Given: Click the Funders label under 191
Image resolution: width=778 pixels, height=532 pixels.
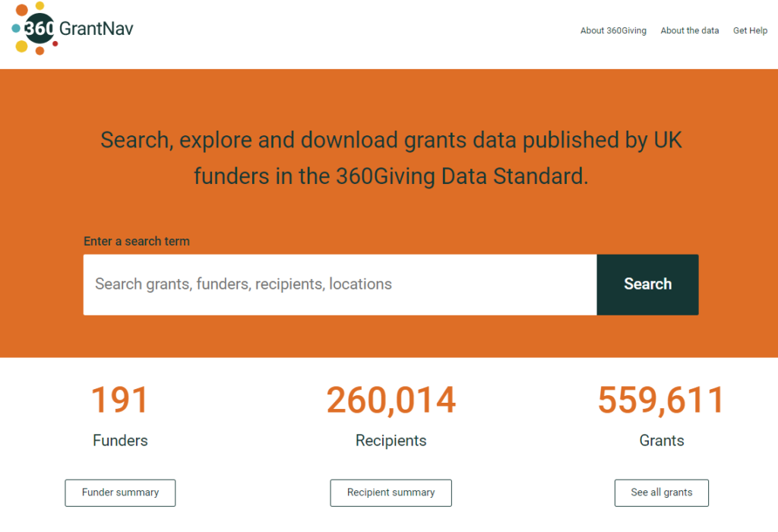Looking at the screenshot, I should tap(120, 441).
